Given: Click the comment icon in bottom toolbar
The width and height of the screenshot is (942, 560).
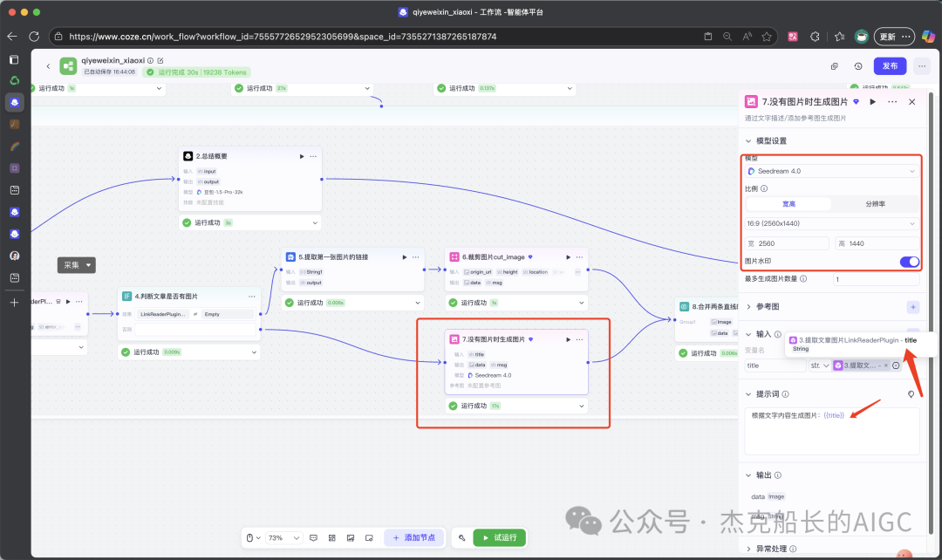Looking at the screenshot, I should pyautogui.click(x=314, y=538).
